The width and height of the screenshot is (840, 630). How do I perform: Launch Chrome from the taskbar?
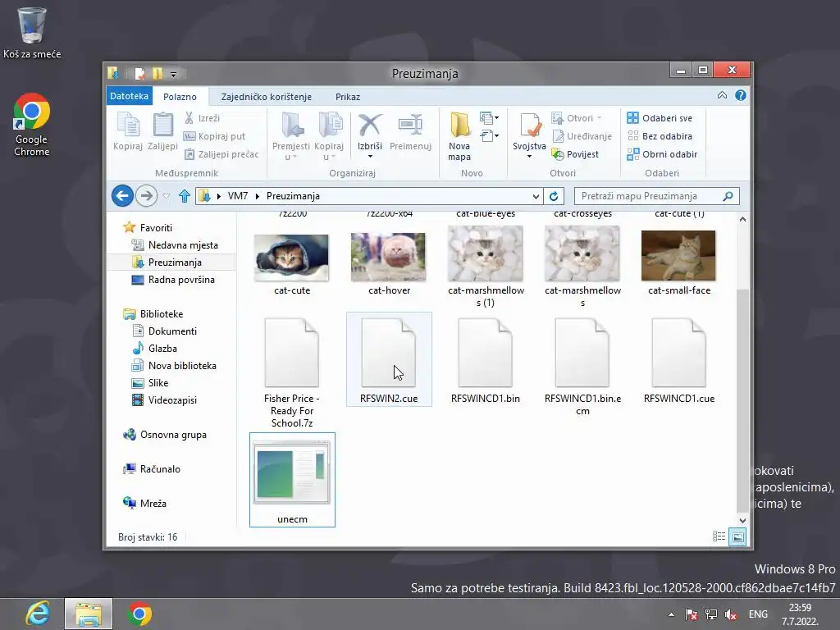tap(139, 614)
